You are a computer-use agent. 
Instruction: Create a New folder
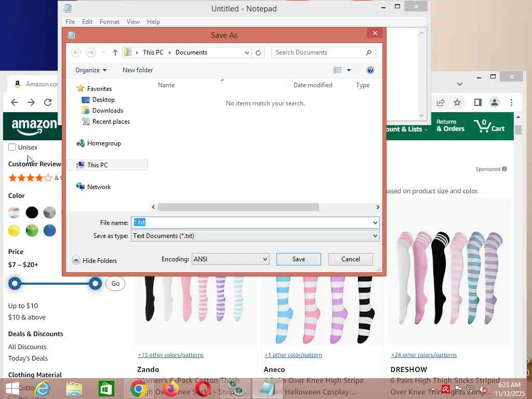click(137, 70)
